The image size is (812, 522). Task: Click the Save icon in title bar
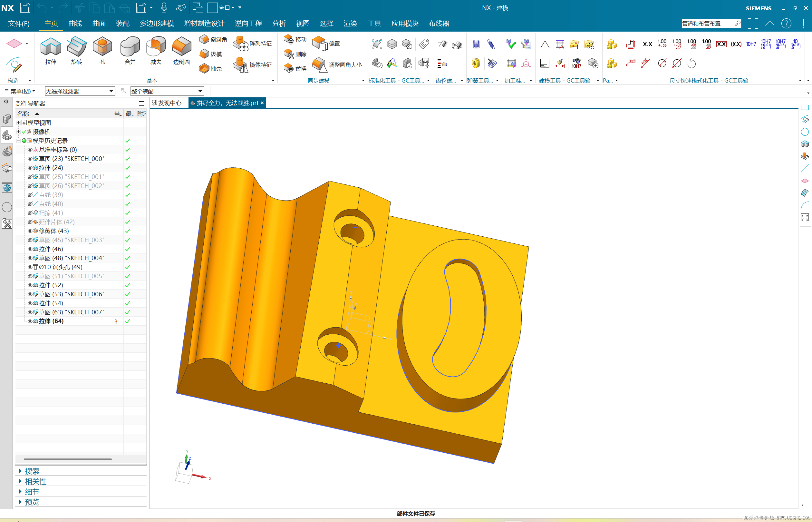tap(25, 7)
